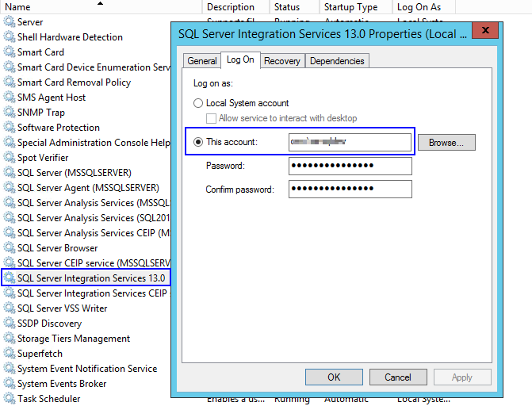532x406 pixels.
Task: Sort by the Description column header
Action: tap(236, 7)
